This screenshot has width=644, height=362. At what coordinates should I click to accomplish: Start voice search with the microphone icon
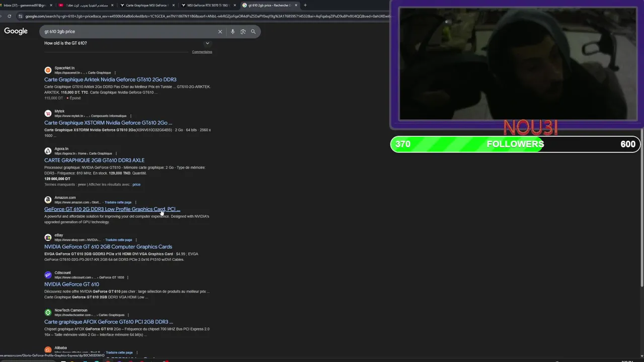[x=232, y=32]
